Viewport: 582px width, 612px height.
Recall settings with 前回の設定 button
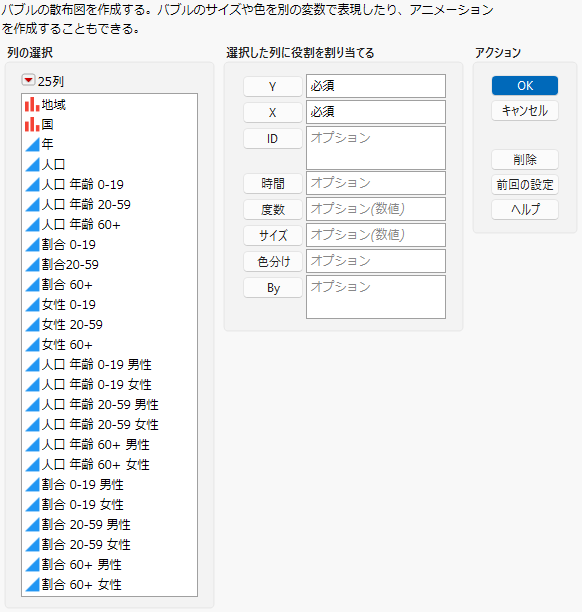(525, 184)
